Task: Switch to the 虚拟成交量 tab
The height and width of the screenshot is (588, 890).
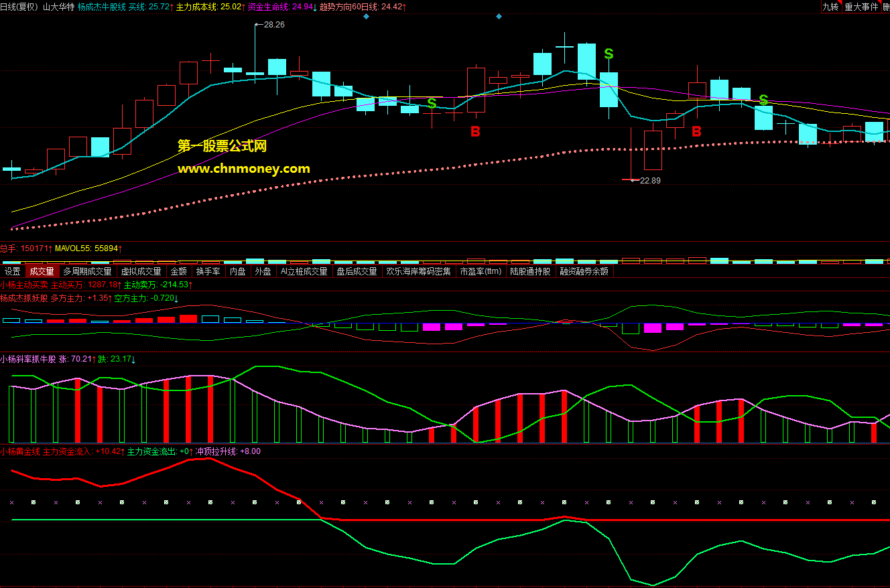Action: 141,271
